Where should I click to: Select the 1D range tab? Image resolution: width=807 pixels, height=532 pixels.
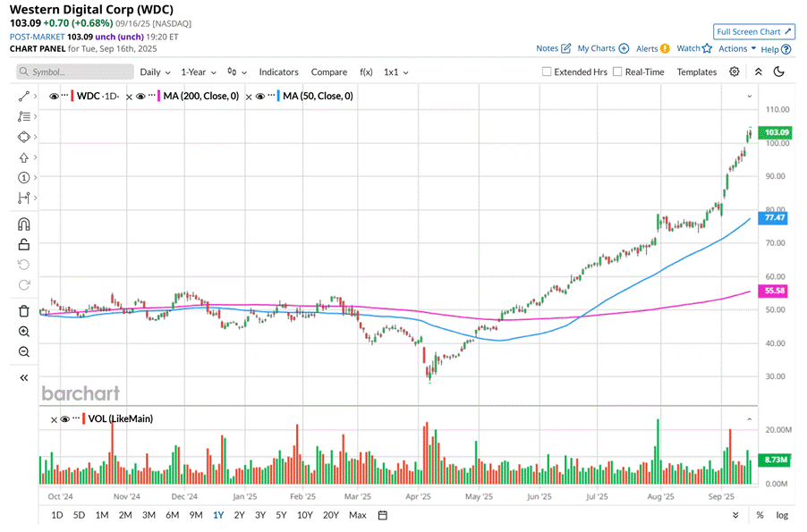pos(57,515)
